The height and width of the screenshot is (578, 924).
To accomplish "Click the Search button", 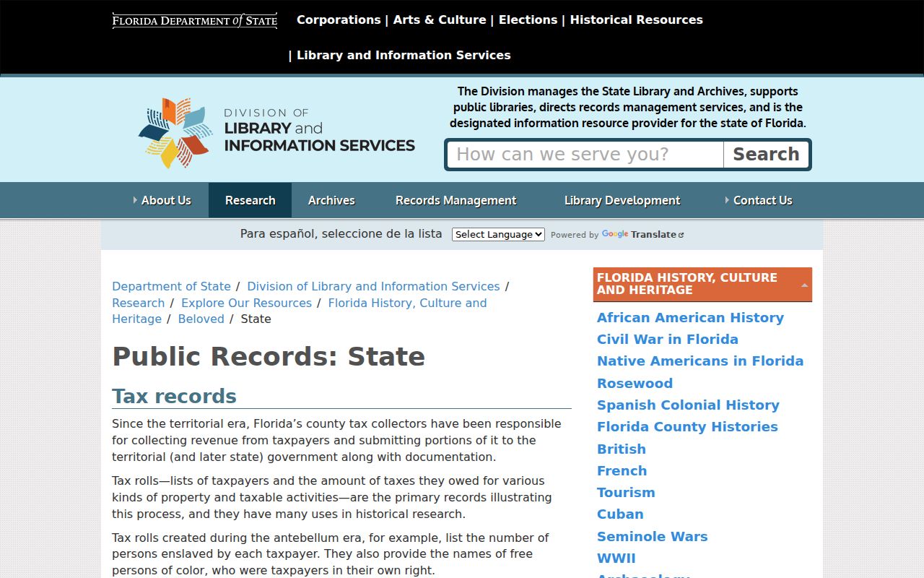I will coord(766,155).
